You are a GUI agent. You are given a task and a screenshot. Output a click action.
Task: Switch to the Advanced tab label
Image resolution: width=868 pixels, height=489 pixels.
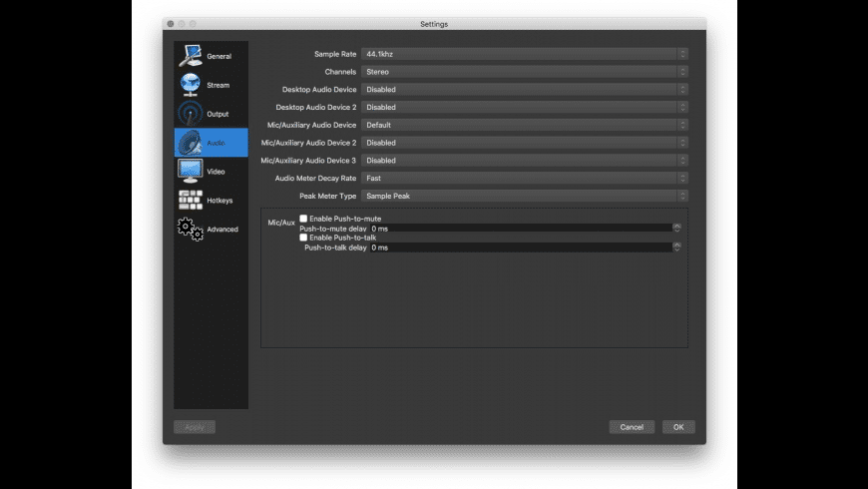click(222, 230)
